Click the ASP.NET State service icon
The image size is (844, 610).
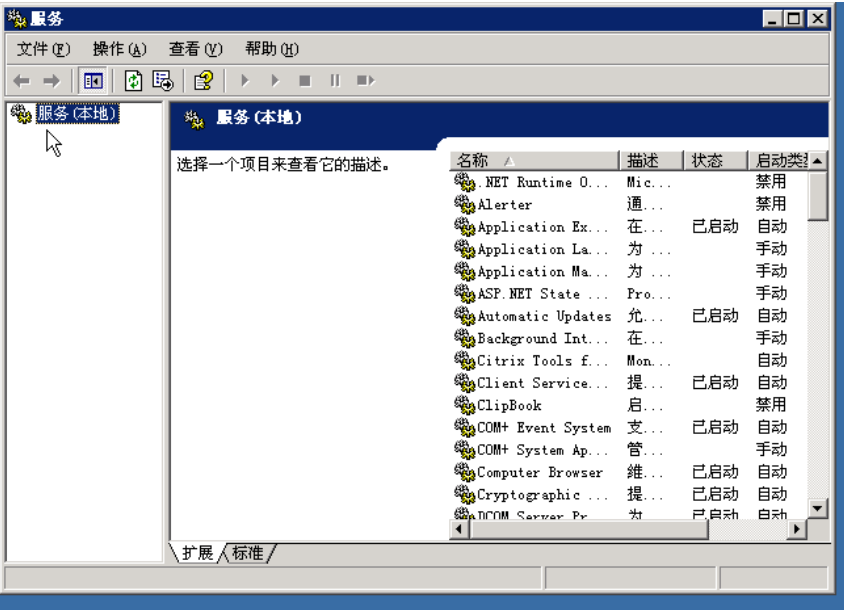(x=465, y=294)
